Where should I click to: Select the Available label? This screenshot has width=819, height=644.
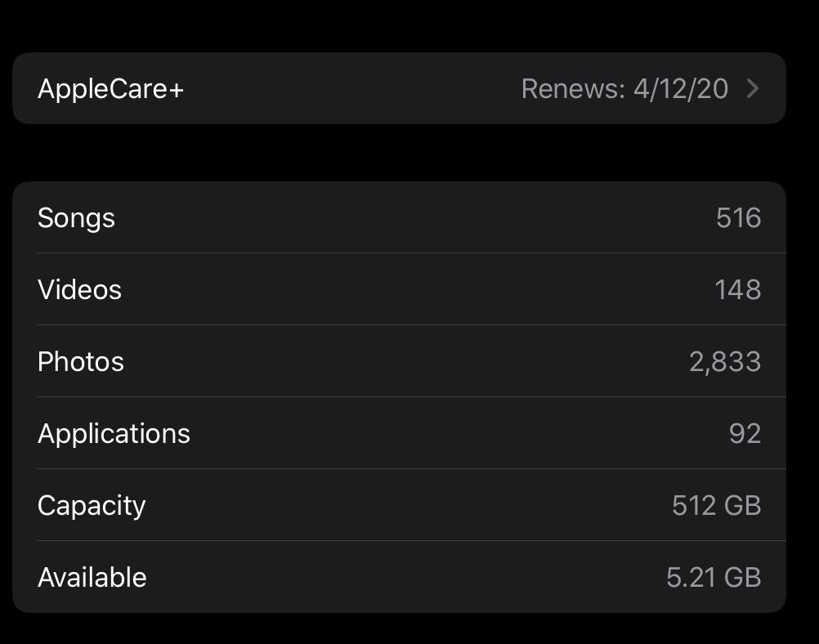tap(92, 578)
